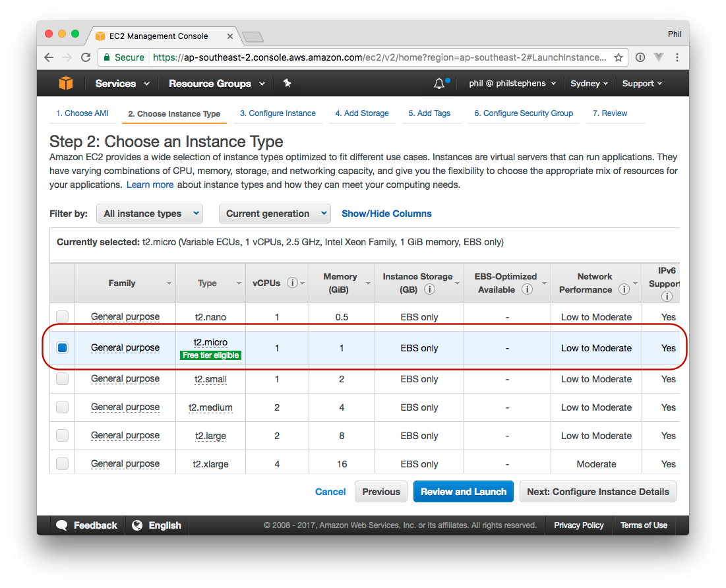Click the info icon beside vCPUs header

point(293,283)
